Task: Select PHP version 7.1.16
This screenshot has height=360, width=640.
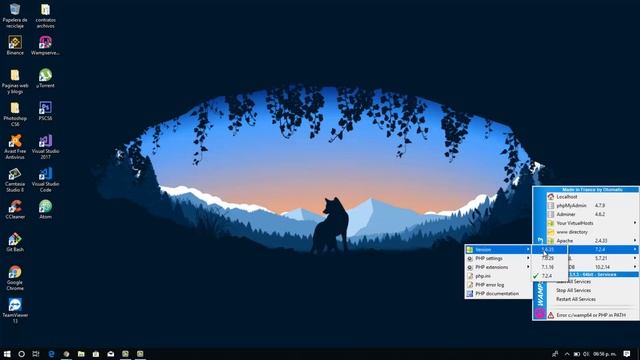Action: coord(549,267)
